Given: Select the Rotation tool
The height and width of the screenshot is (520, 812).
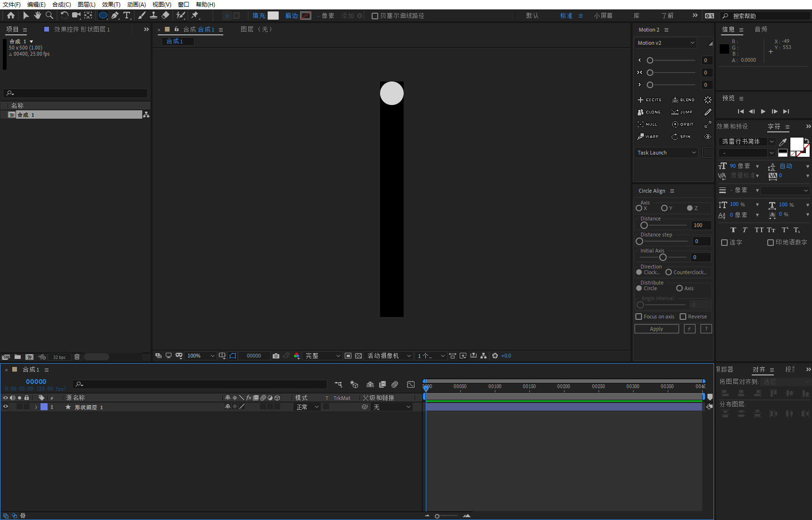Looking at the screenshot, I should [65, 16].
